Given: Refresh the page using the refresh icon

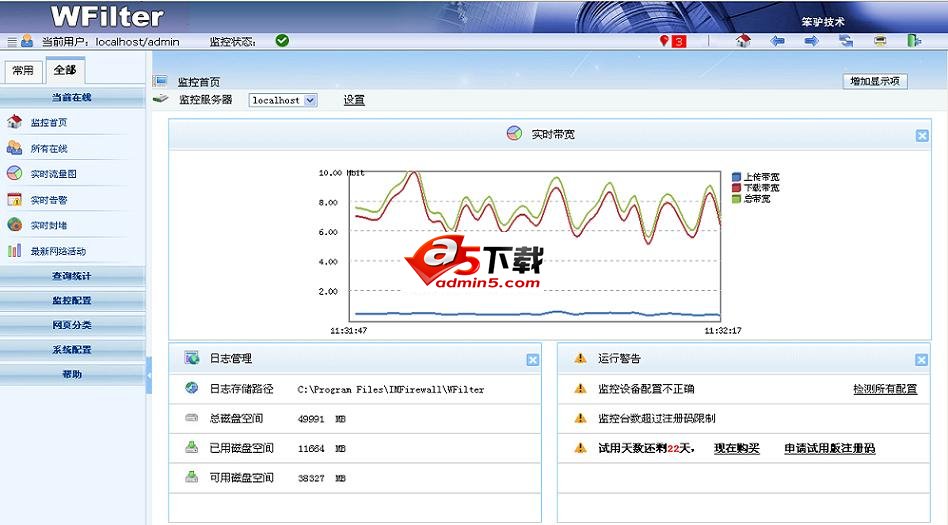Looking at the screenshot, I should [846, 41].
